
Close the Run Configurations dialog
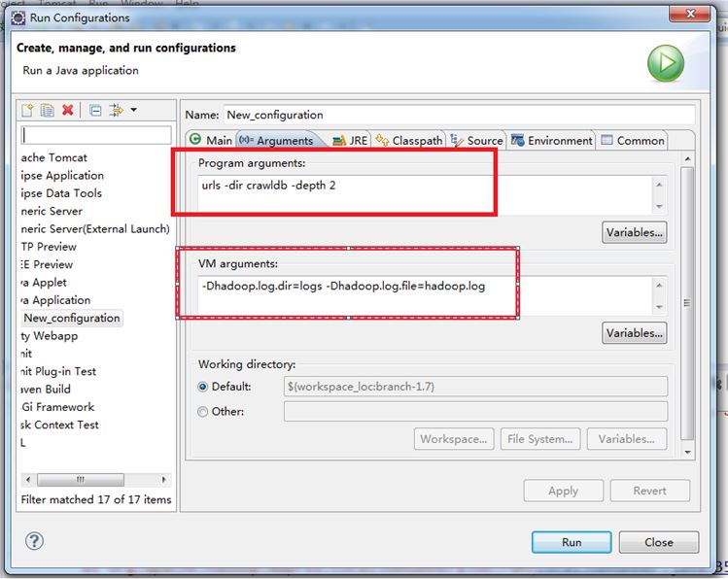[659, 542]
